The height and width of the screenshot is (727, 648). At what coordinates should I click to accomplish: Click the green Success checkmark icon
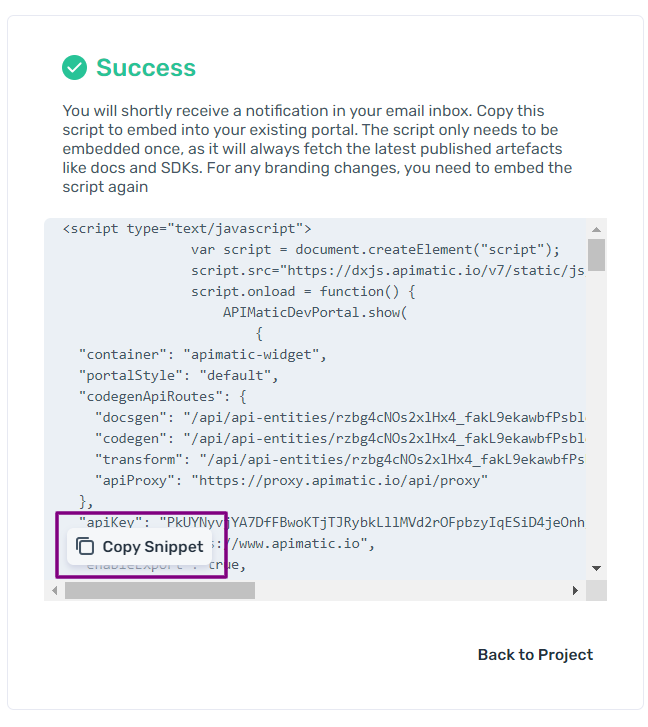tap(75, 68)
